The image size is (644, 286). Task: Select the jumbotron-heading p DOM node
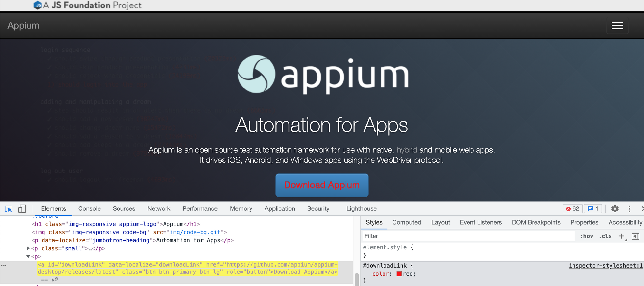click(133, 240)
